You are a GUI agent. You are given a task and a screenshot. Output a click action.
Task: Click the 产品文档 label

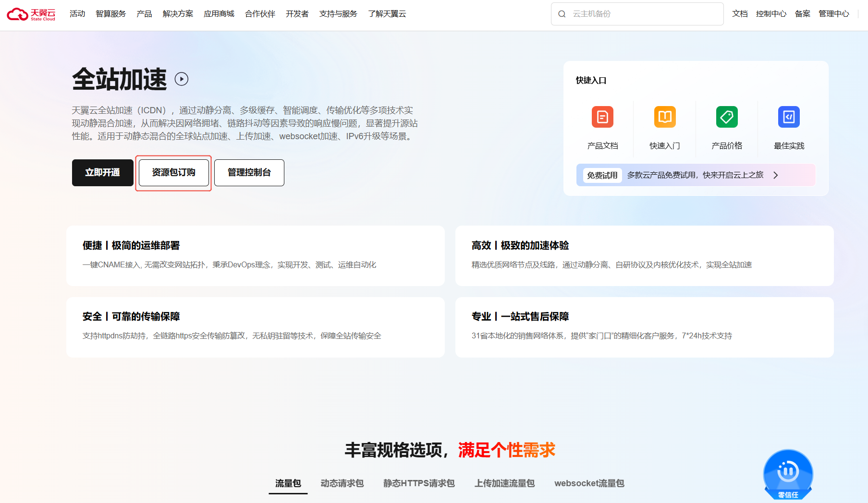[x=602, y=146]
